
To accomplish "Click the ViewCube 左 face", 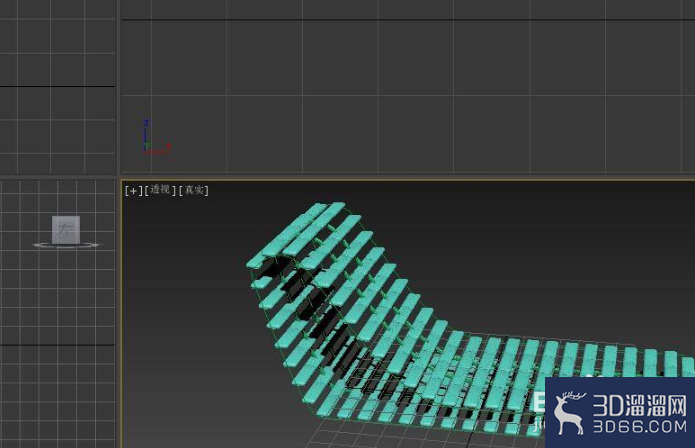I will pos(66,230).
